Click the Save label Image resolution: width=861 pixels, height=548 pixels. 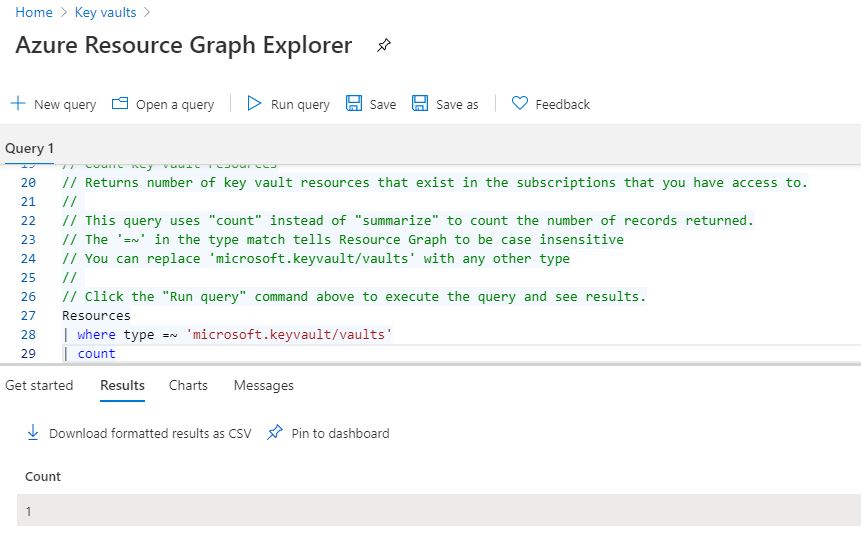tap(383, 104)
